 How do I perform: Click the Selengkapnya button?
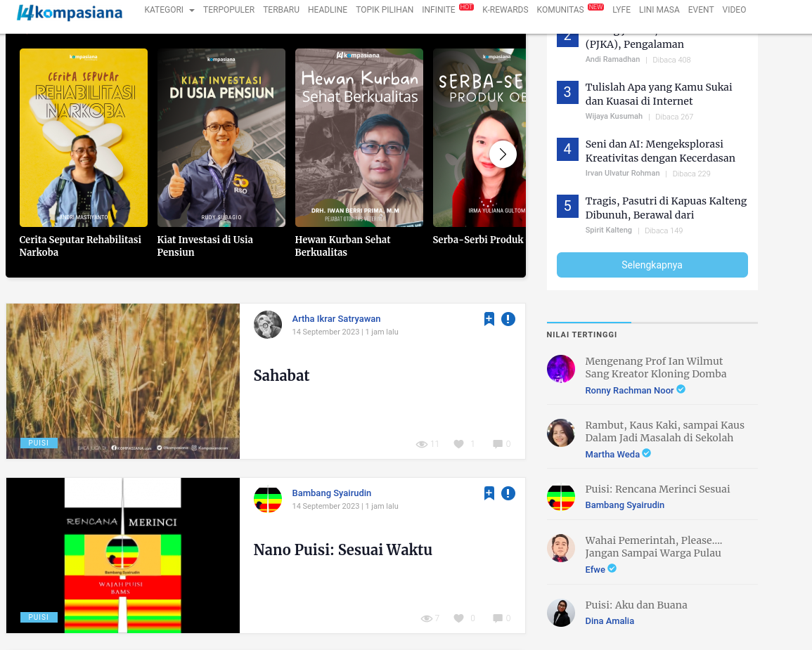click(652, 265)
